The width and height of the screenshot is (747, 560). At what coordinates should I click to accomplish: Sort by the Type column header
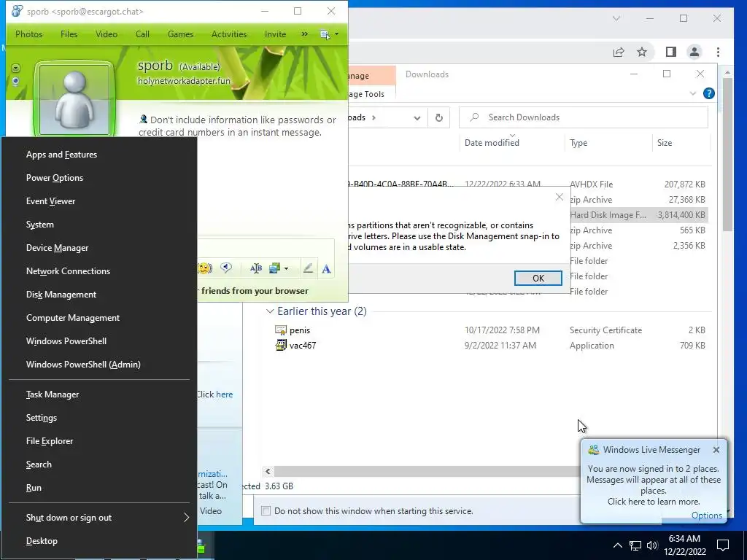click(x=578, y=143)
